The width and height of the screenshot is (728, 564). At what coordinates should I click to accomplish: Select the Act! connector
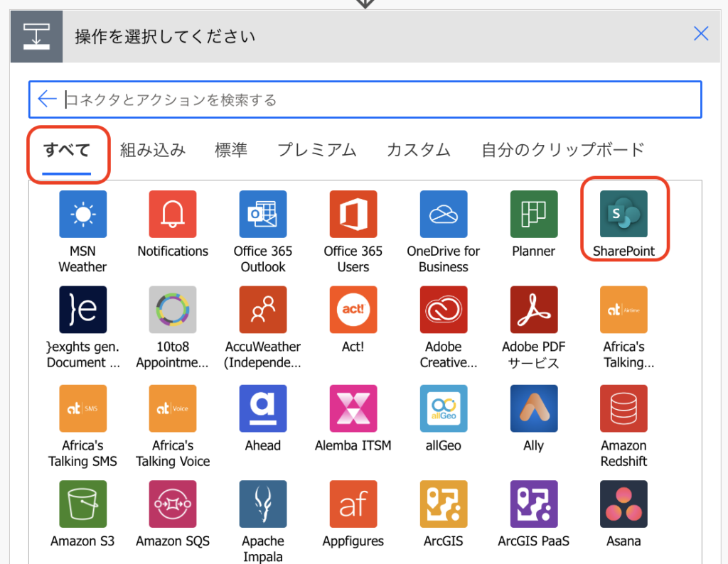pos(353,310)
